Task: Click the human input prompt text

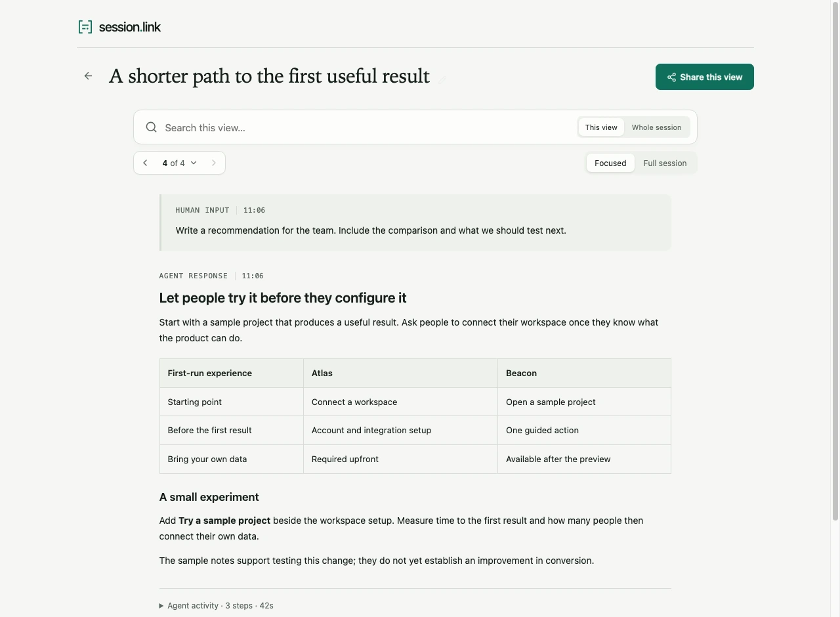Action: (x=371, y=230)
